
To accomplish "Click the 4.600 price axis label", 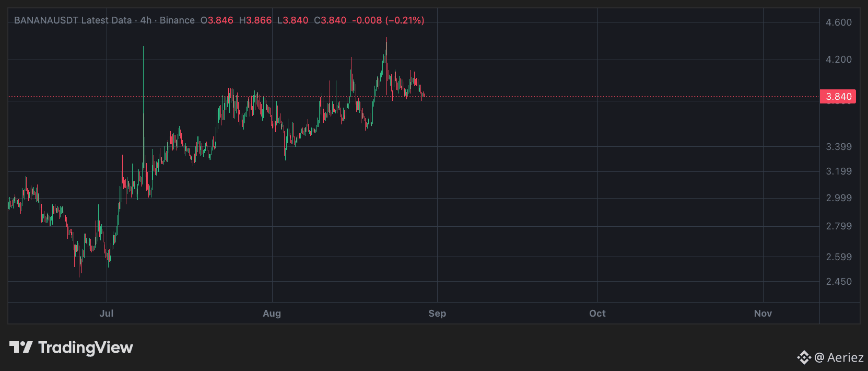I will click(x=839, y=22).
